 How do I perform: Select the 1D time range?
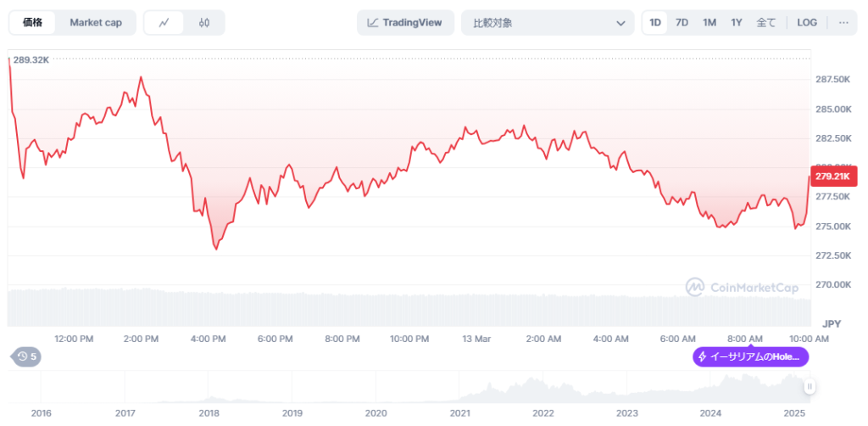pyautogui.click(x=655, y=23)
